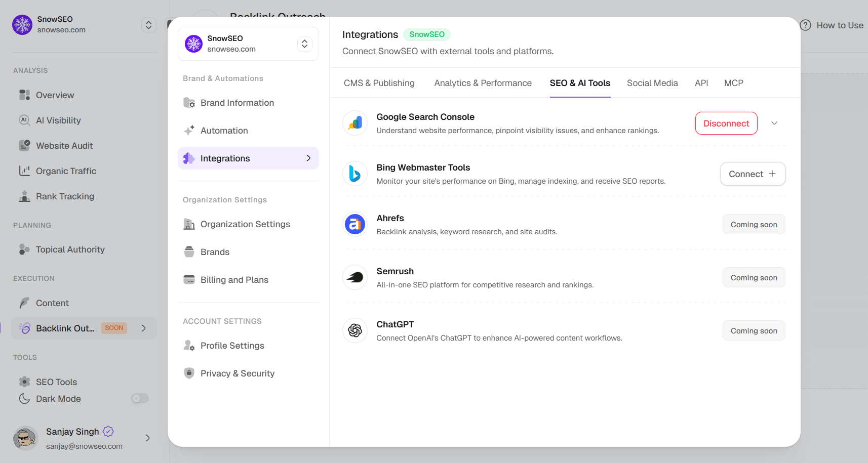The image size is (868, 463).
Task: Expand the Google Search Console details chevron
Action: point(774,123)
